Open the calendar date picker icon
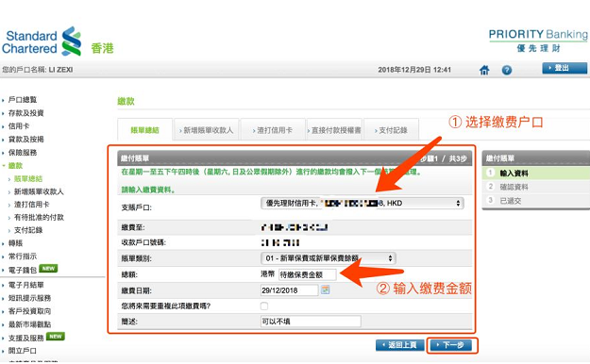 (x=325, y=290)
